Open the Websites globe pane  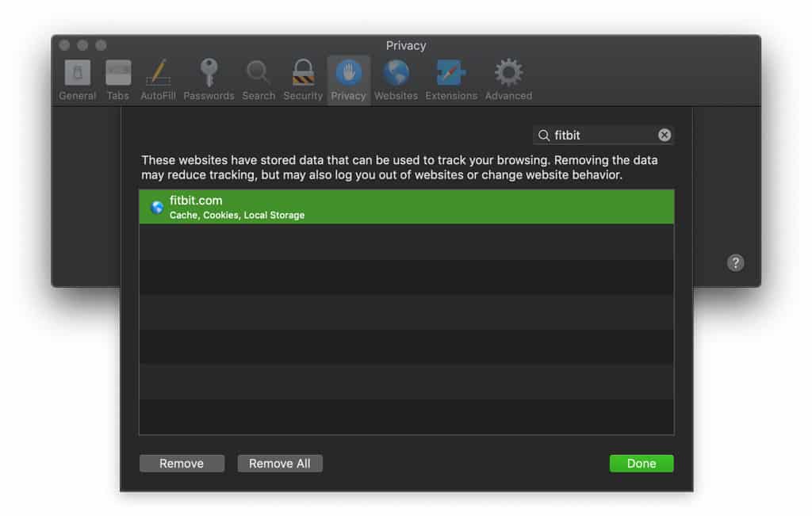[396, 80]
